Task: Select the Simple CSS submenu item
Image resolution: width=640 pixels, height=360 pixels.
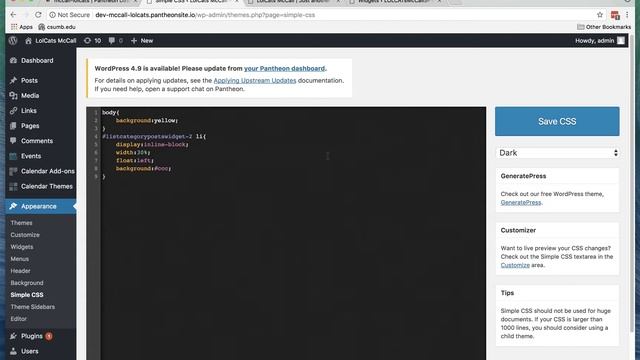Action: click(27, 295)
